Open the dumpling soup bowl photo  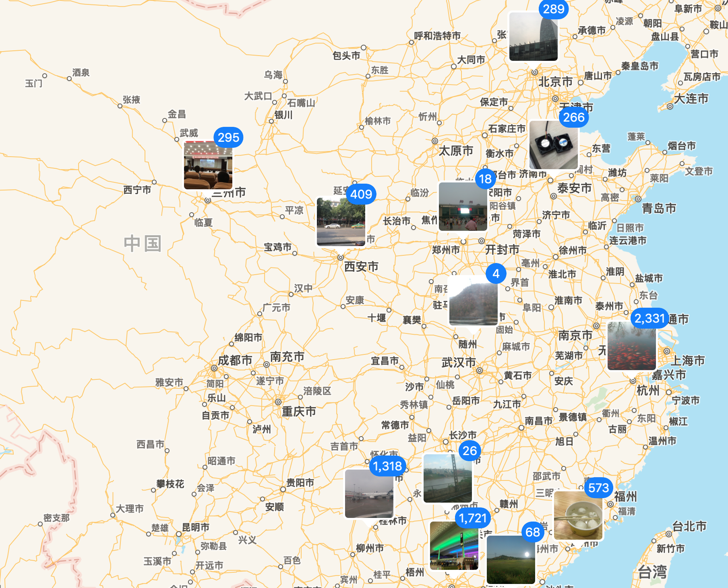point(578,516)
